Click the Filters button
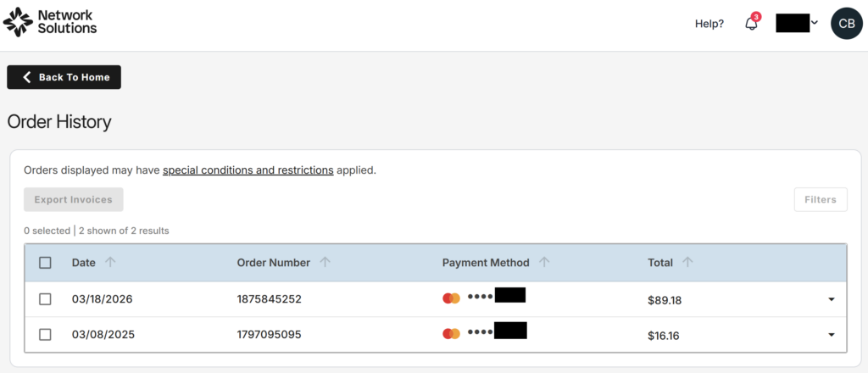 point(820,200)
